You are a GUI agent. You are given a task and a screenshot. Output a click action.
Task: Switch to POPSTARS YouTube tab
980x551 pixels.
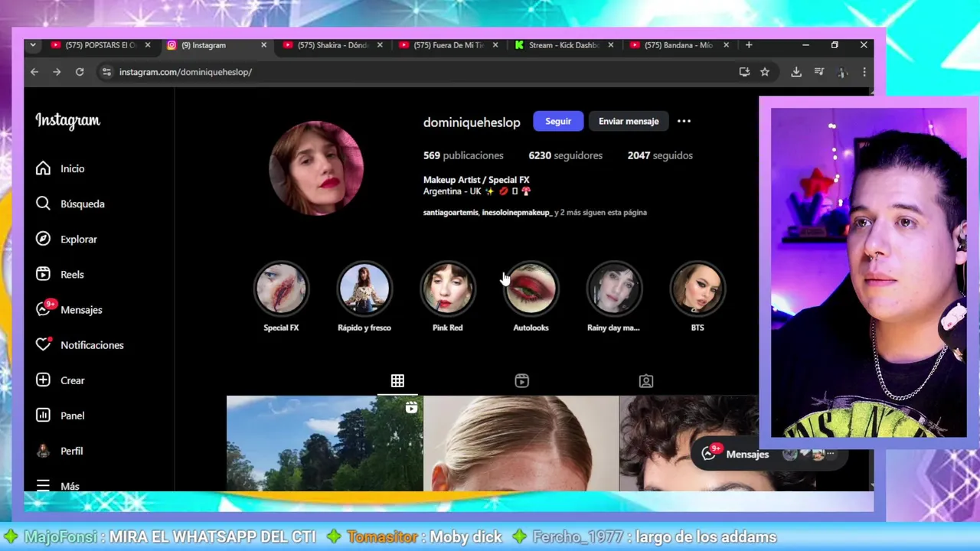coord(101,45)
